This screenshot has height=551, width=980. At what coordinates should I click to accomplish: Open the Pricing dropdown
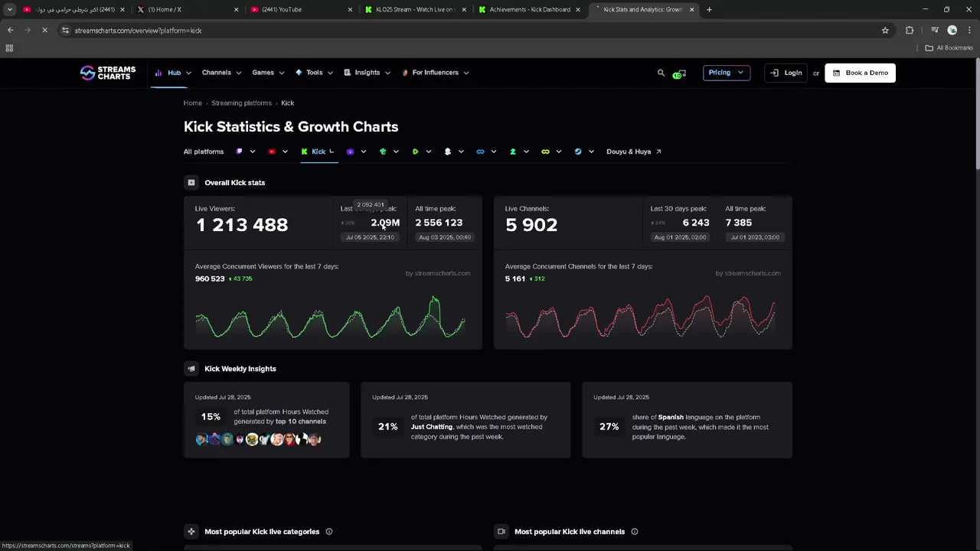(x=727, y=73)
